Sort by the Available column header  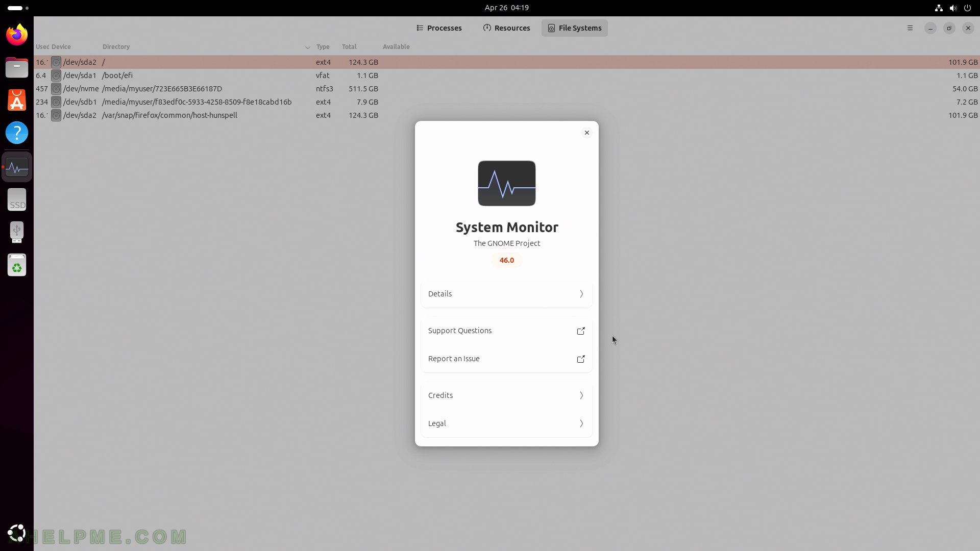point(396,47)
